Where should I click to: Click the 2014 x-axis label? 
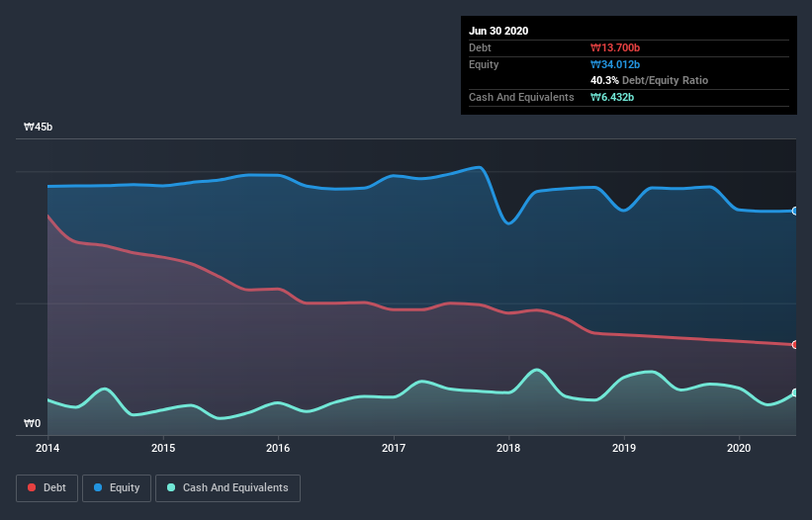point(47,448)
